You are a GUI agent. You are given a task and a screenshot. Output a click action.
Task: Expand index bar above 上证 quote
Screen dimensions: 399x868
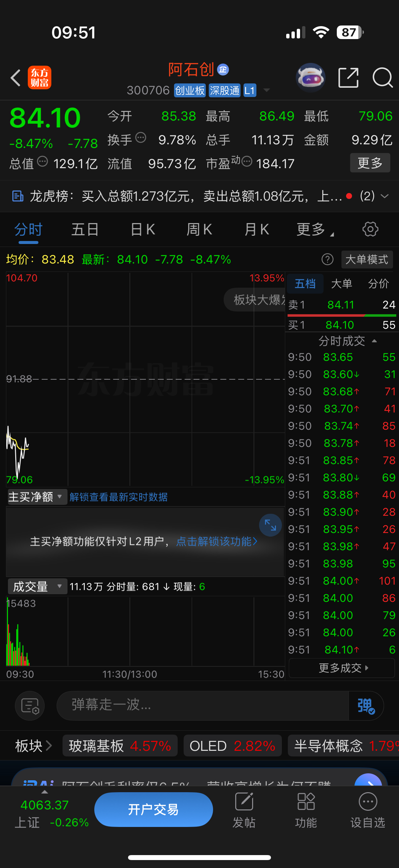click(x=44, y=792)
